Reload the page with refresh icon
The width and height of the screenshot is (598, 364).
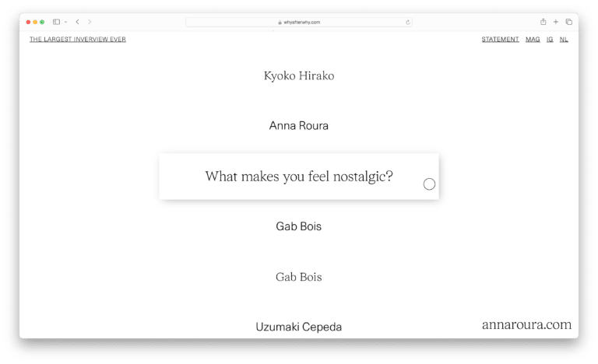click(x=408, y=23)
